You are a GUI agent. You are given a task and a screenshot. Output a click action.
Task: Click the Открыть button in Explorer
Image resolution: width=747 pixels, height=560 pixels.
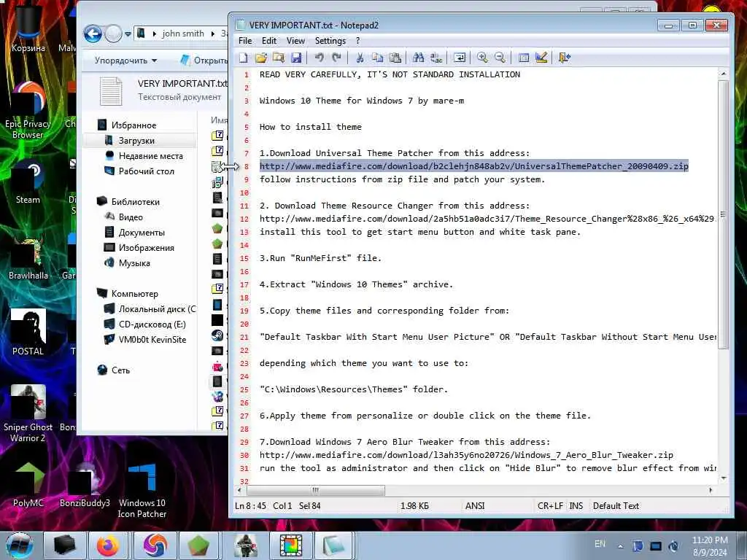(204, 61)
